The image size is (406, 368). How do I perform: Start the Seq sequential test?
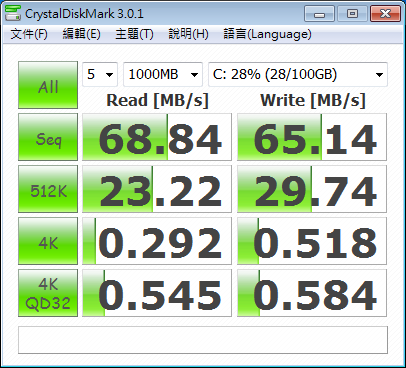tap(48, 137)
